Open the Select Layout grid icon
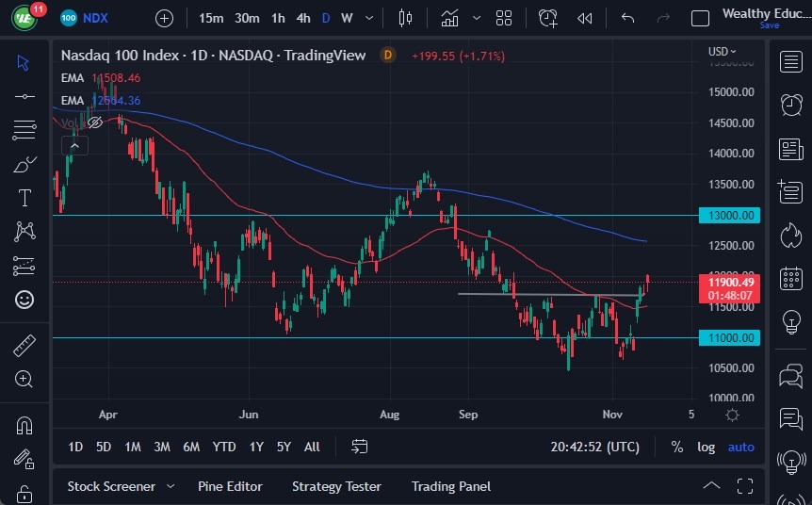 [504, 18]
